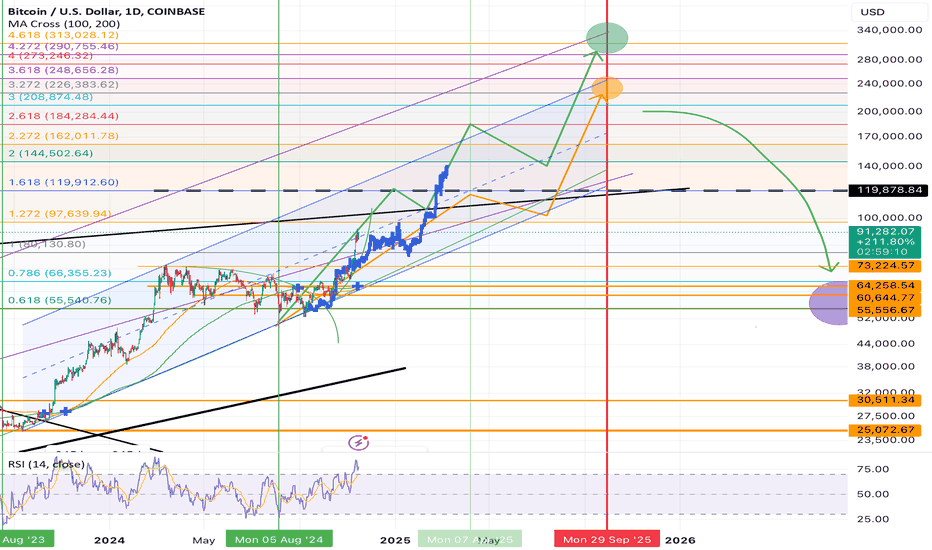Select the purple ellipse near the 60,644.77 label
Viewport: 932px width, 550px height.
point(829,303)
